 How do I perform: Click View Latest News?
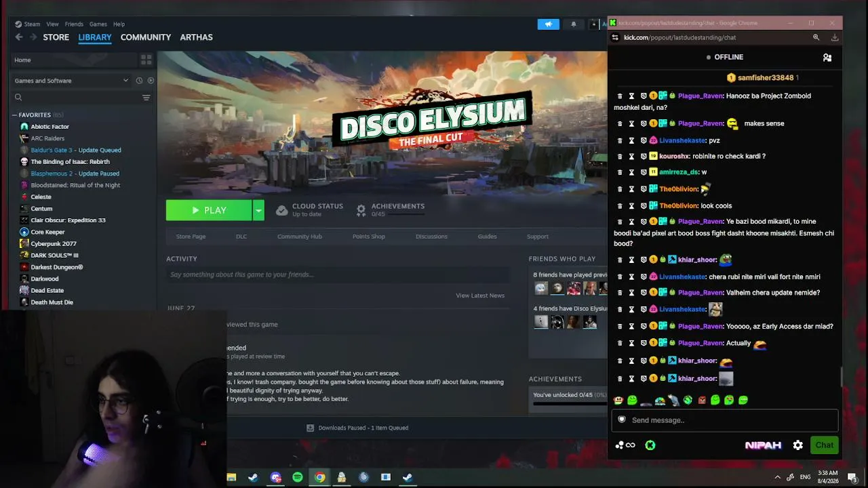click(x=480, y=296)
